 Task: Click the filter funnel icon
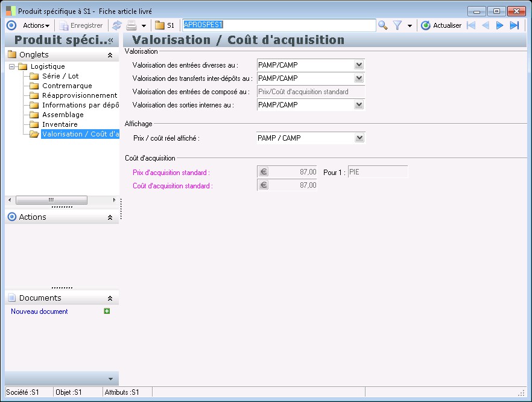[x=397, y=25]
